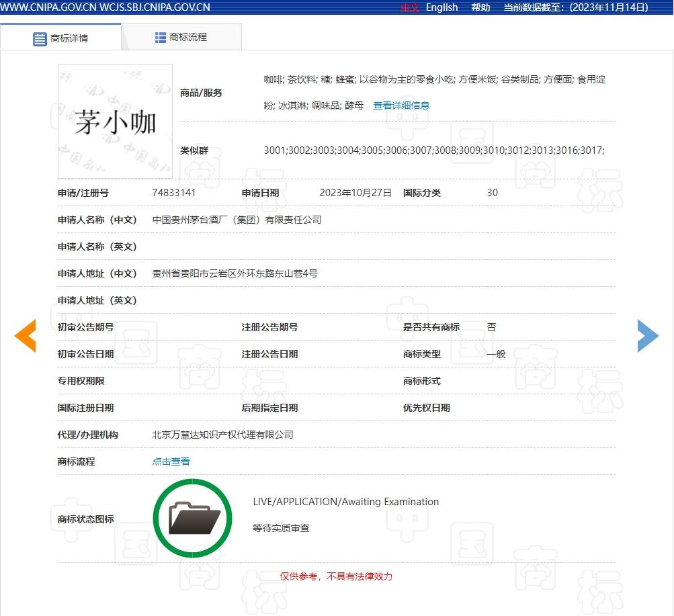Click the green circled folder status icon
Viewport: 674px width, 616px height.
[x=193, y=518]
